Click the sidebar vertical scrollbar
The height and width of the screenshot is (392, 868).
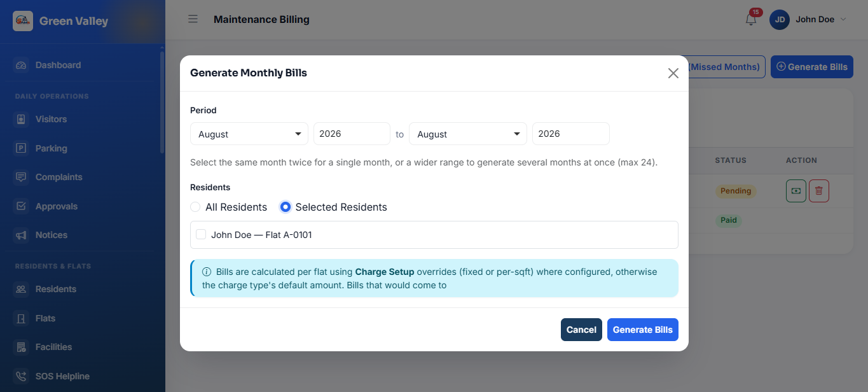coord(162,102)
